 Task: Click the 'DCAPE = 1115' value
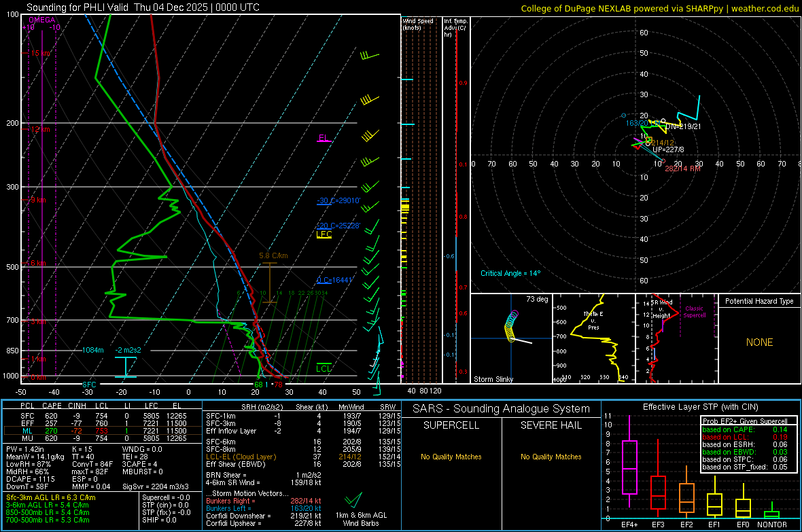pyautogui.click(x=31, y=479)
